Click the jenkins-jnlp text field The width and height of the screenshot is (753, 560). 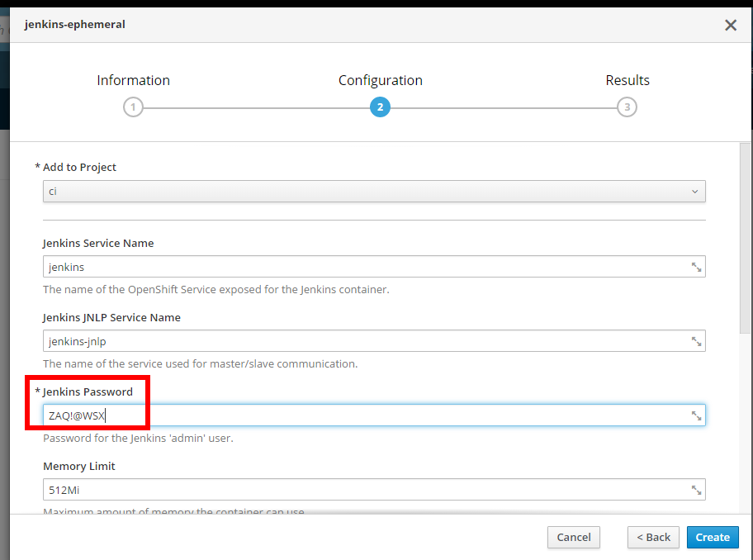coord(363,341)
